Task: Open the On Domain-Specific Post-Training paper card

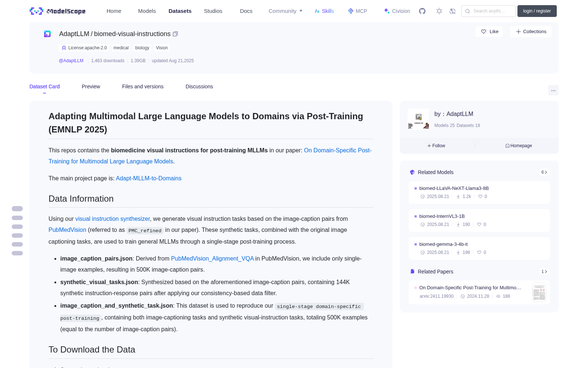Action: click(479, 292)
